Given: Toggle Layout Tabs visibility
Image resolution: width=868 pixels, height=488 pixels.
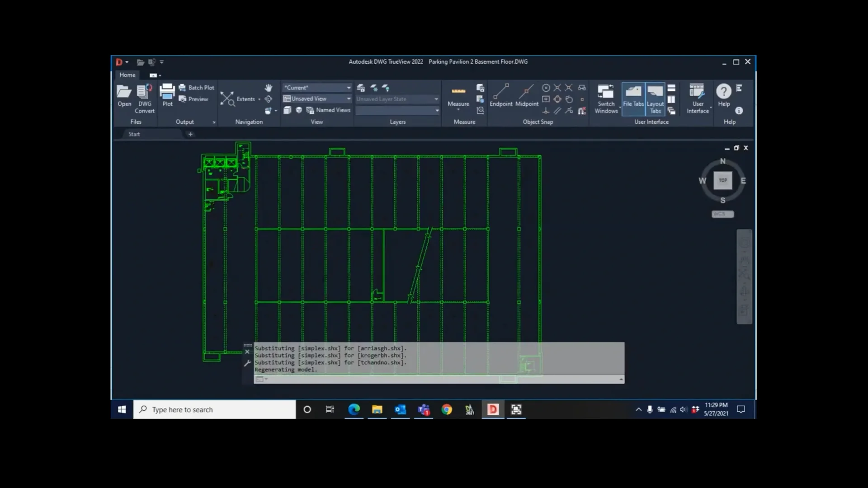Looking at the screenshot, I should [655, 96].
